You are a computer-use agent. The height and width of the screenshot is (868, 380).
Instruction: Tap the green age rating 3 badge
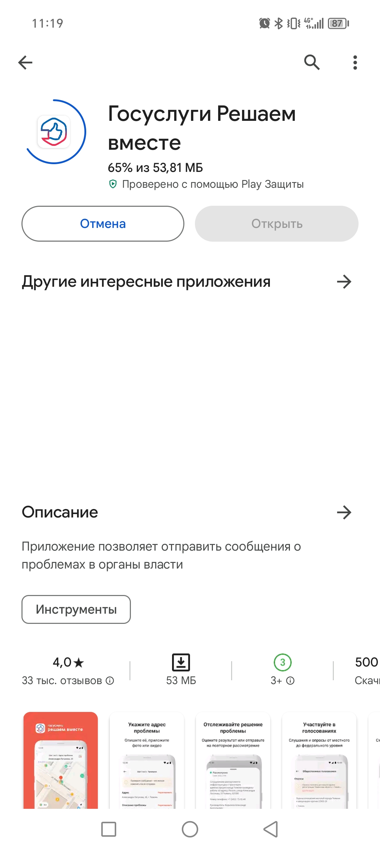click(x=283, y=662)
